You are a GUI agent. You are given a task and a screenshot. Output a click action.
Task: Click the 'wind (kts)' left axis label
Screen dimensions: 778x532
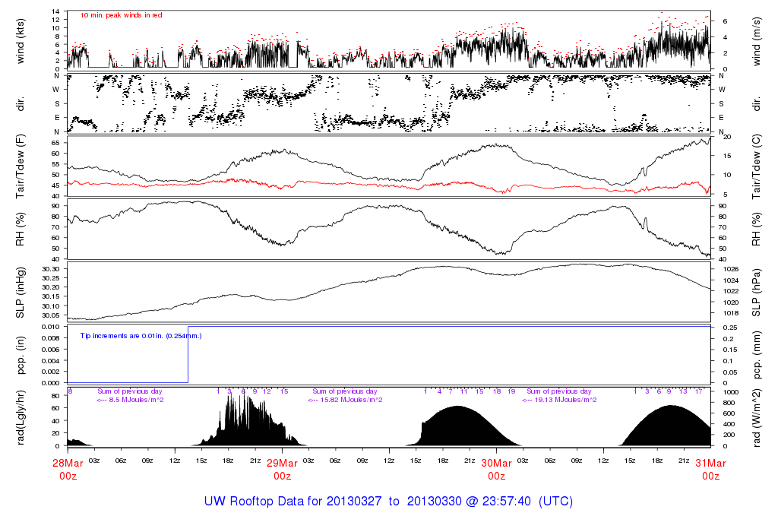pos(21,40)
